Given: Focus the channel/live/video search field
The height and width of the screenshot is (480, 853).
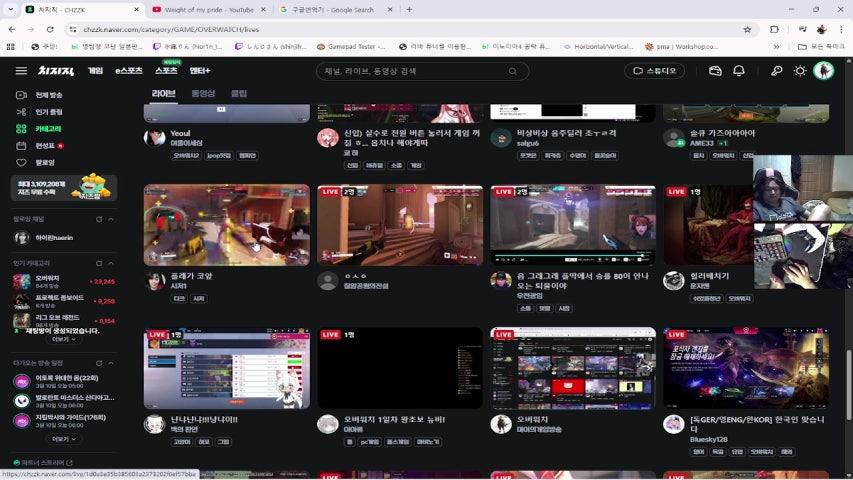Looking at the screenshot, I should tap(422, 71).
